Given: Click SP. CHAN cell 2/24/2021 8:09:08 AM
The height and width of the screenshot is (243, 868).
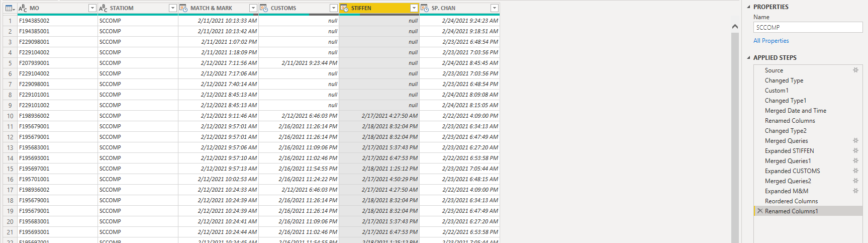Looking at the screenshot, I should click(x=459, y=95).
